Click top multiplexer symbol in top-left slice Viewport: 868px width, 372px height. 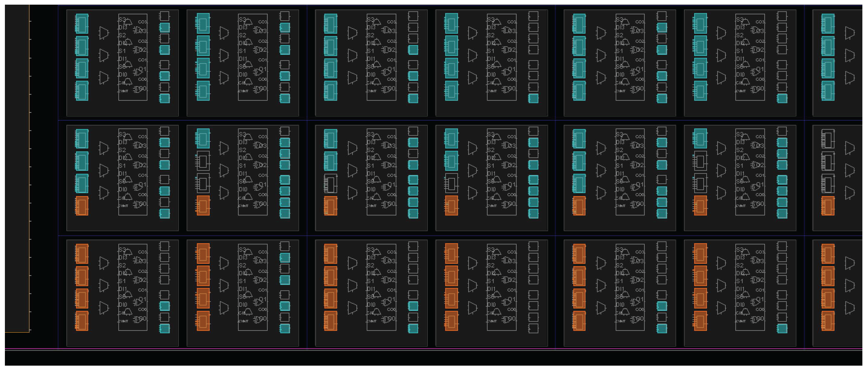[104, 33]
